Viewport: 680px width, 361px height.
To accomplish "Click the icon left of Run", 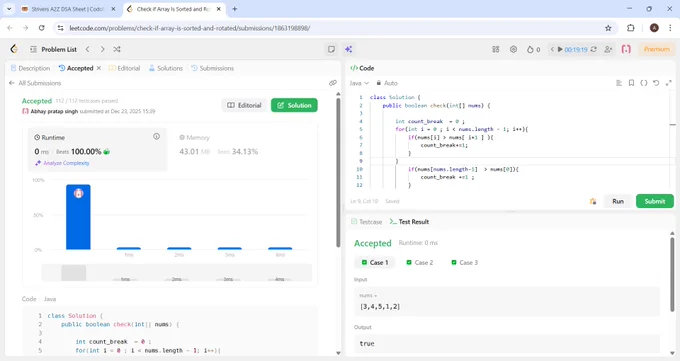I will point(593,201).
